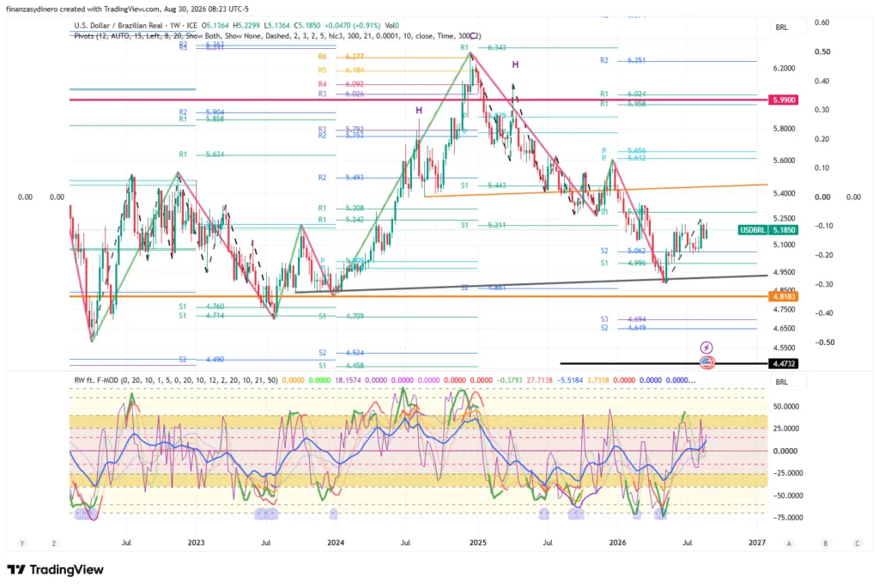
Task: Click the 5.4000 price scale value
Action: [784, 193]
